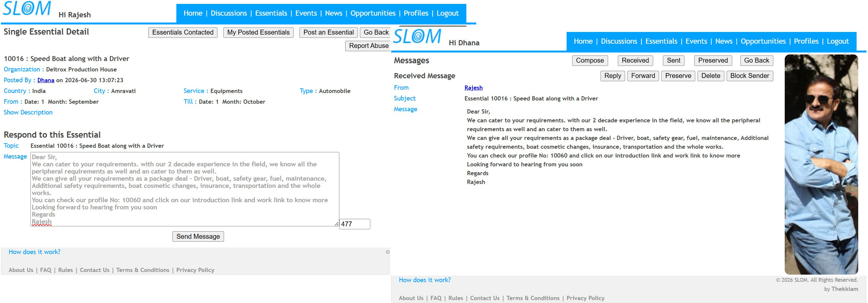Open Preserved messages
The image size is (868, 303).
(713, 61)
